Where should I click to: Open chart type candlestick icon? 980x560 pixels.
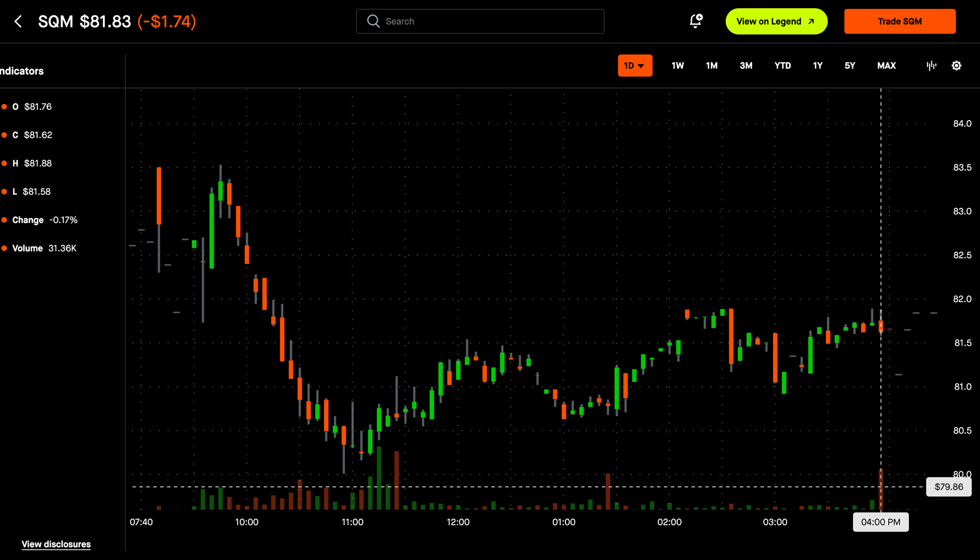tap(931, 66)
